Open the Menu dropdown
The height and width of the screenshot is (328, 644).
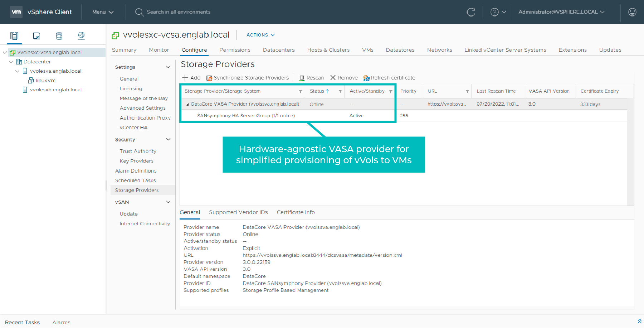tap(103, 12)
